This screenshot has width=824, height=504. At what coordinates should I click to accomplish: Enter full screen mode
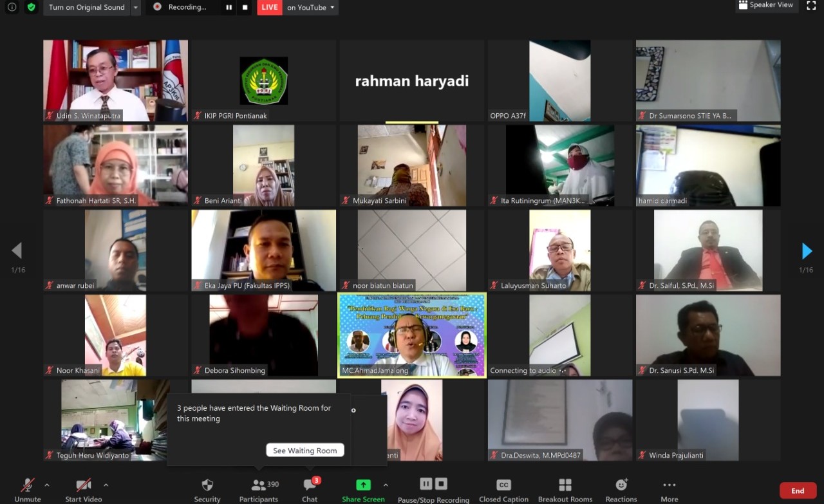(811, 6)
